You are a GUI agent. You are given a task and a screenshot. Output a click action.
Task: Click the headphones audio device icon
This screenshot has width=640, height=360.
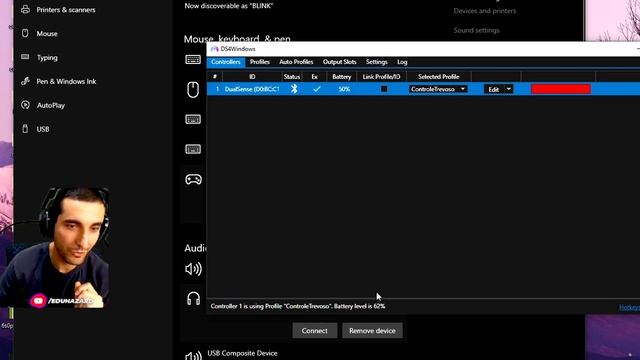click(193, 299)
